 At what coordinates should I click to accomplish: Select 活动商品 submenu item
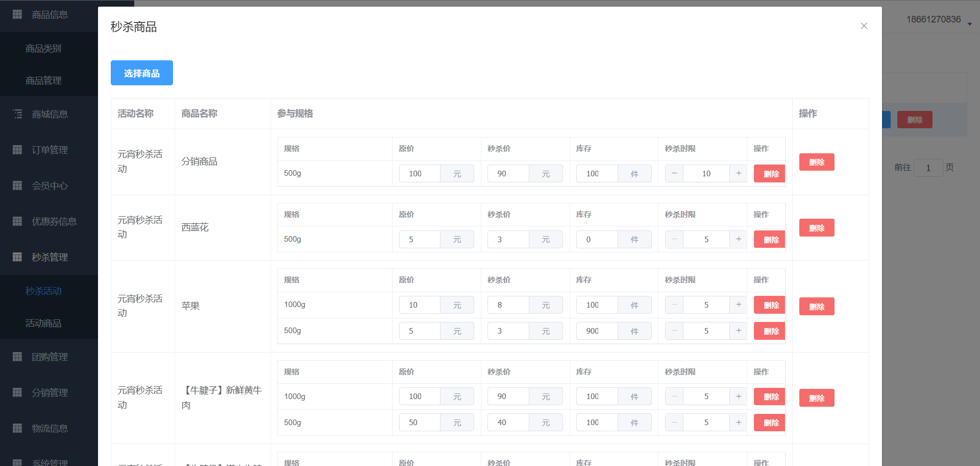click(43, 323)
